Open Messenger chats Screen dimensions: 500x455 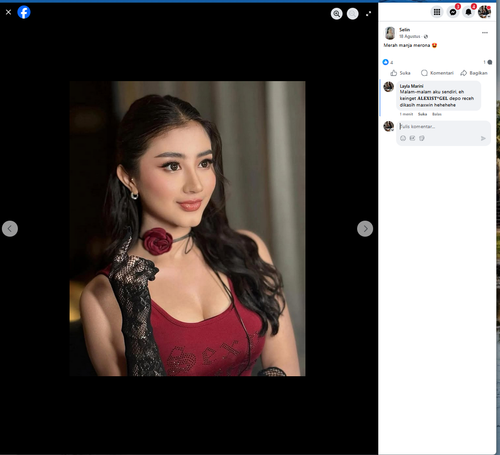(x=453, y=12)
